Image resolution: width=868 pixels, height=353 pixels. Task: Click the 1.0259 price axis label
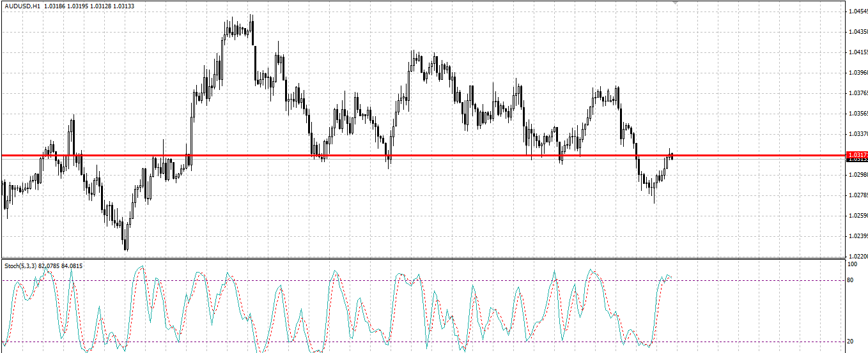pos(858,215)
